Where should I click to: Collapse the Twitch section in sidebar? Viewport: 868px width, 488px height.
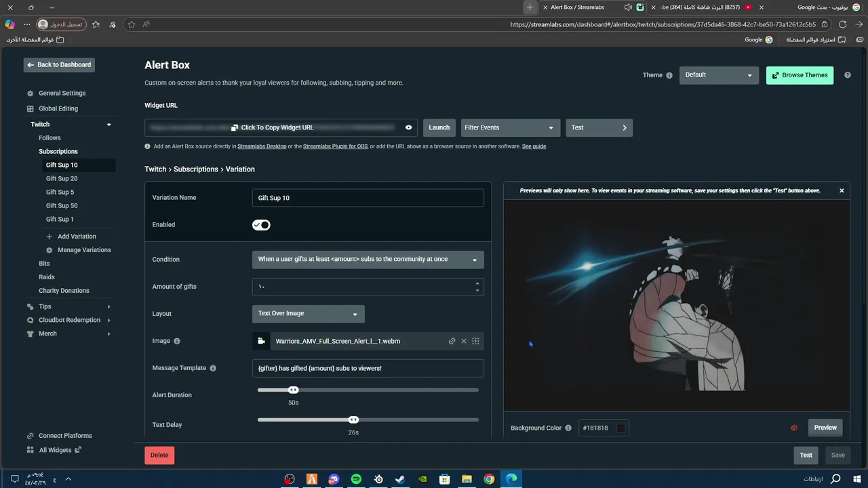108,125
